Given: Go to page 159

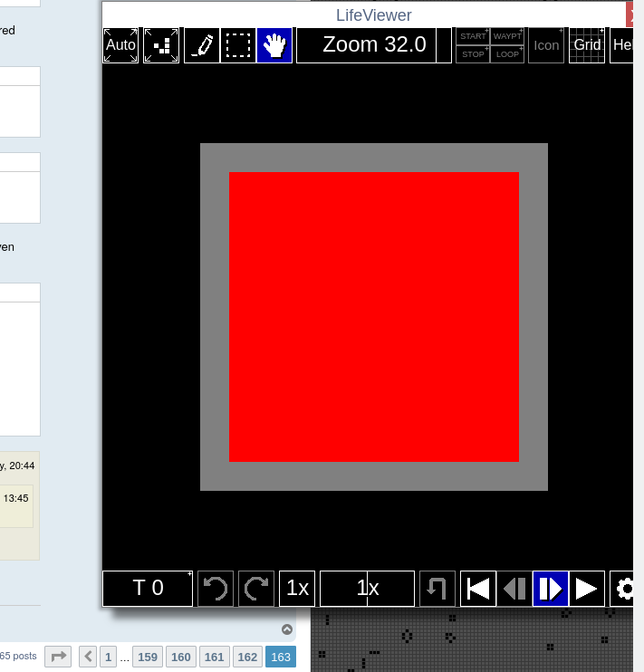Looking at the screenshot, I should pos(148,657).
